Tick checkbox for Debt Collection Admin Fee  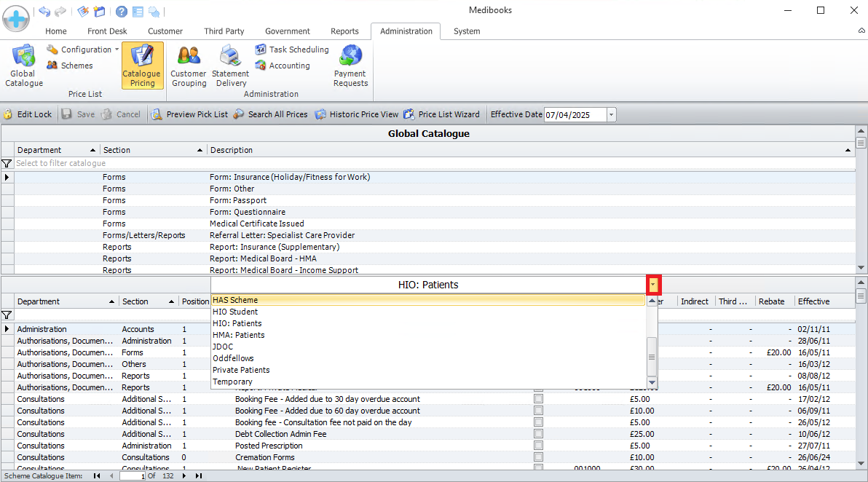538,434
